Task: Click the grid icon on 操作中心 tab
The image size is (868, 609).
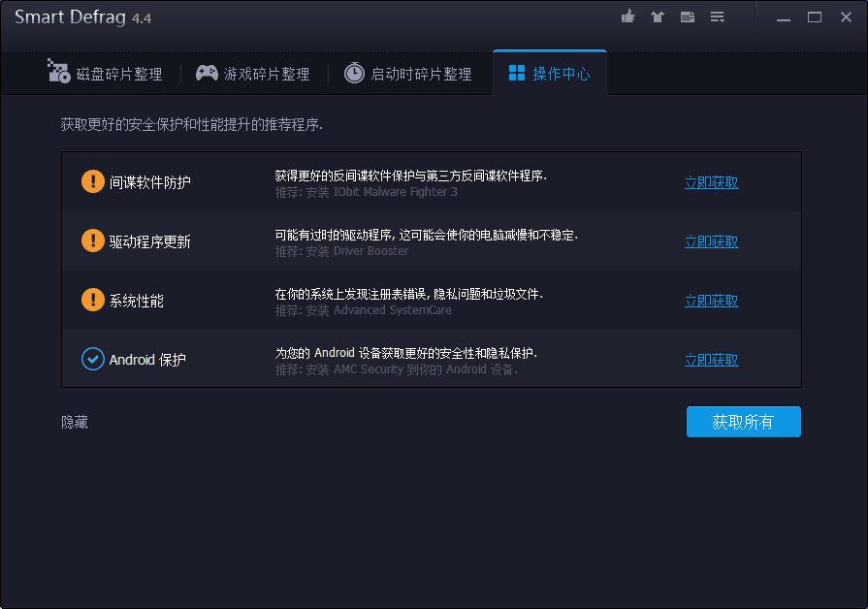Action: pyautogui.click(x=517, y=72)
